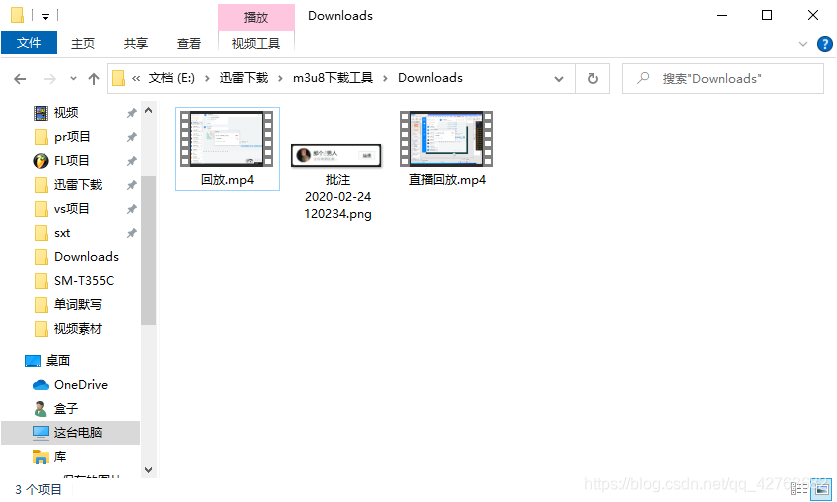Screen dimensions: 837x502
Task: Expand the breadcrumb arrow after 迅雷下载
Action: click(x=280, y=79)
